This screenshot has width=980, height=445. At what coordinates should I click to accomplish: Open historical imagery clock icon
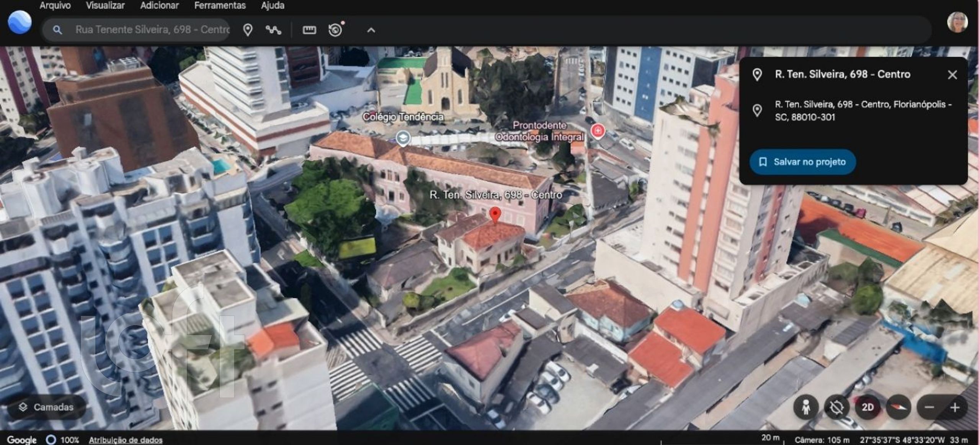click(336, 29)
